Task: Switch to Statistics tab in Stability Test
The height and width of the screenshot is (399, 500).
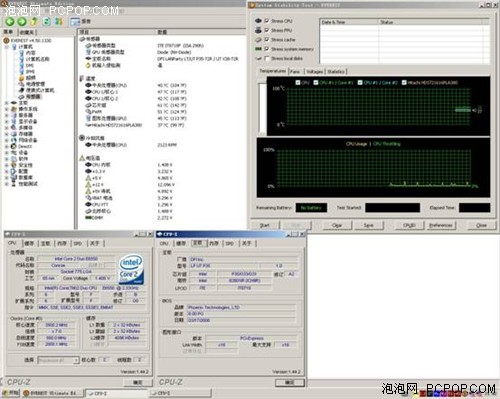Action: [x=336, y=72]
